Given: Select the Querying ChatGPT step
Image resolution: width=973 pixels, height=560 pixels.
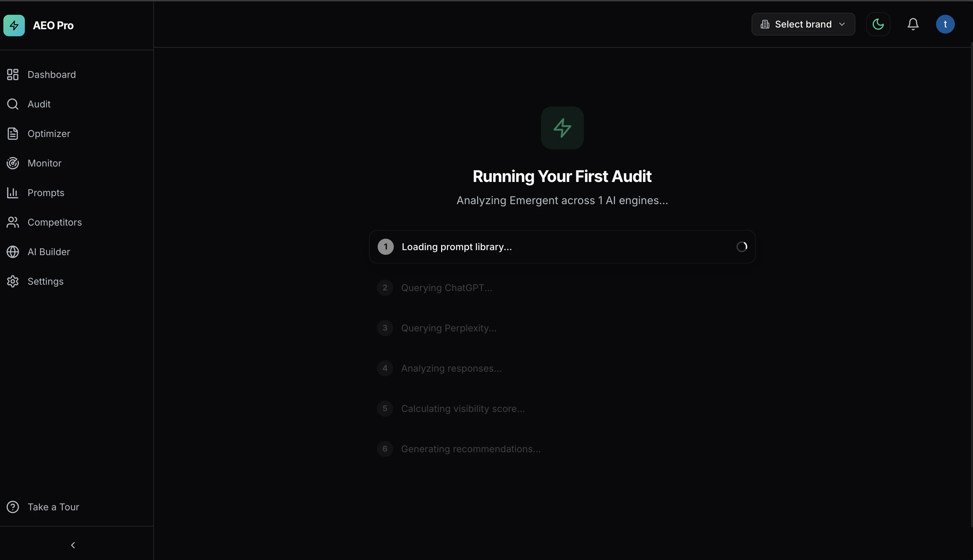Looking at the screenshot, I should 447,288.
